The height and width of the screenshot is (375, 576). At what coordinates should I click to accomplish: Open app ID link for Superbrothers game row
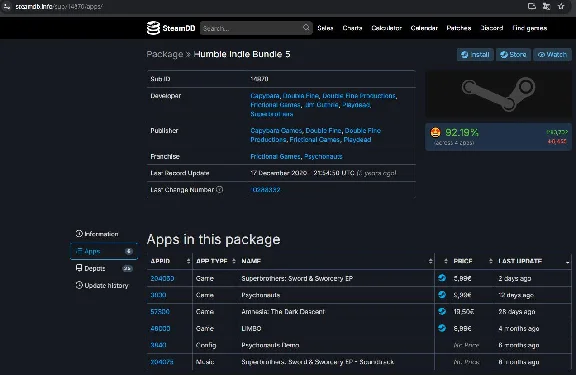[x=162, y=278]
